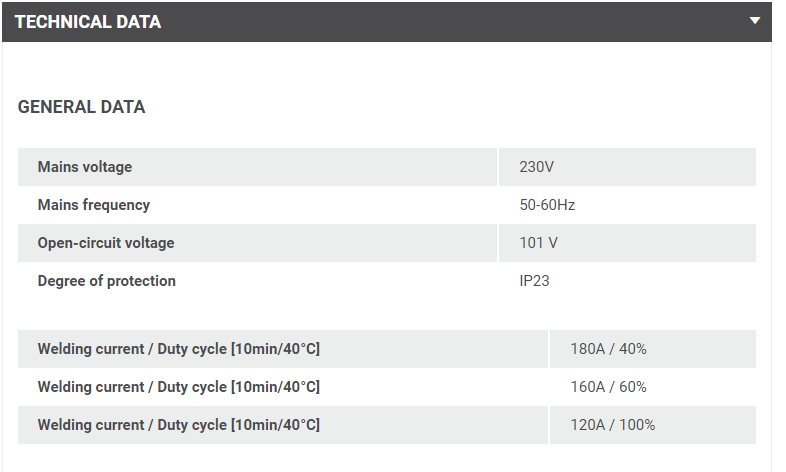Select the Degree of protection label
Screen dimensions: 786x472
tap(107, 281)
